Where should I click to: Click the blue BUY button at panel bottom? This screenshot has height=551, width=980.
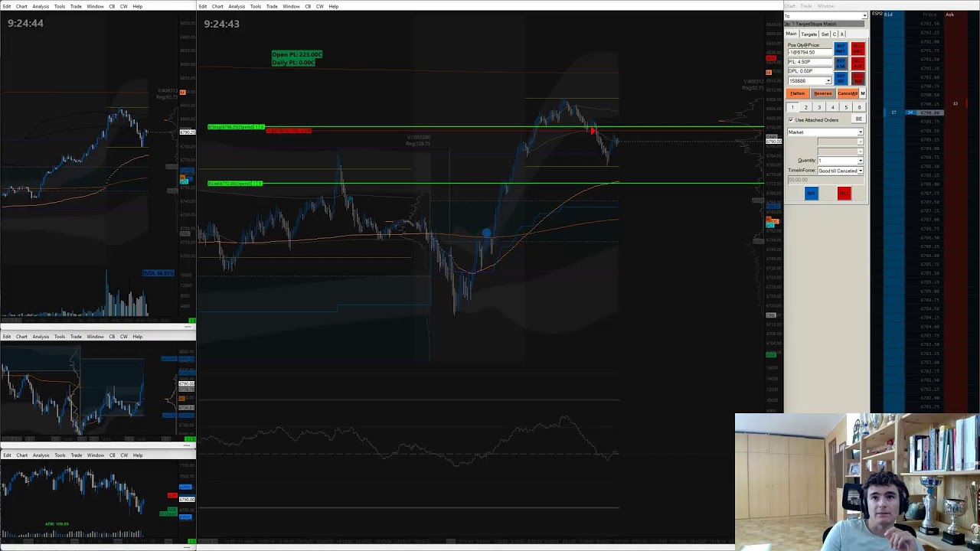812,194
